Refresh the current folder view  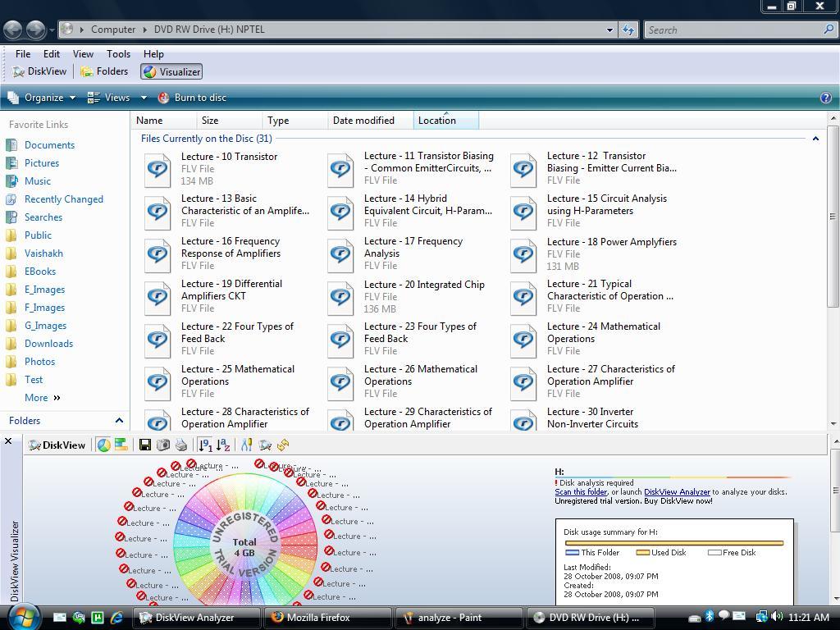tap(628, 30)
